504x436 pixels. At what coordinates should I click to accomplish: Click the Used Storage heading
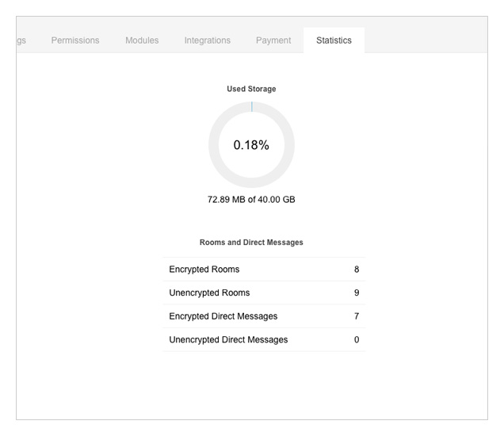251,89
